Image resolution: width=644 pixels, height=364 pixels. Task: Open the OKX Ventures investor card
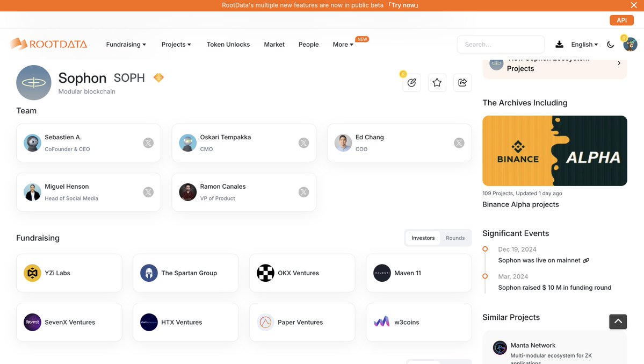302,273
